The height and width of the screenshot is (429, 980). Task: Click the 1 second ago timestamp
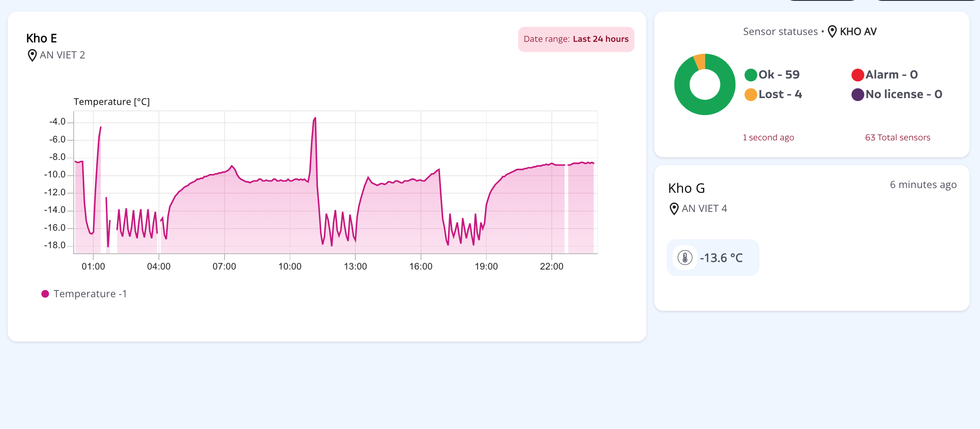click(x=768, y=137)
